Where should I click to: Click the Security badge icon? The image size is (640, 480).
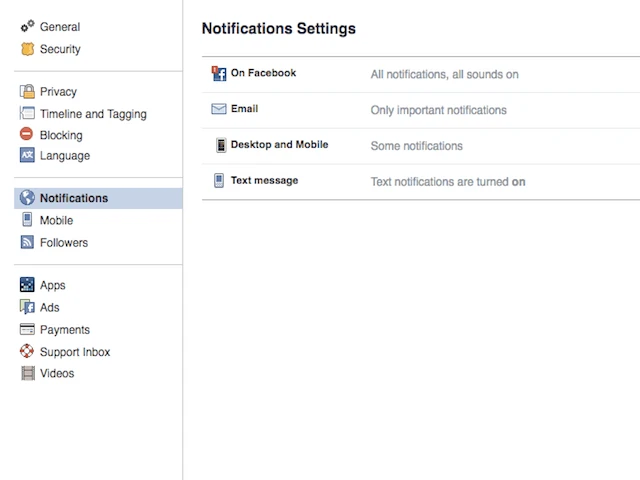(x=27, y=49)
